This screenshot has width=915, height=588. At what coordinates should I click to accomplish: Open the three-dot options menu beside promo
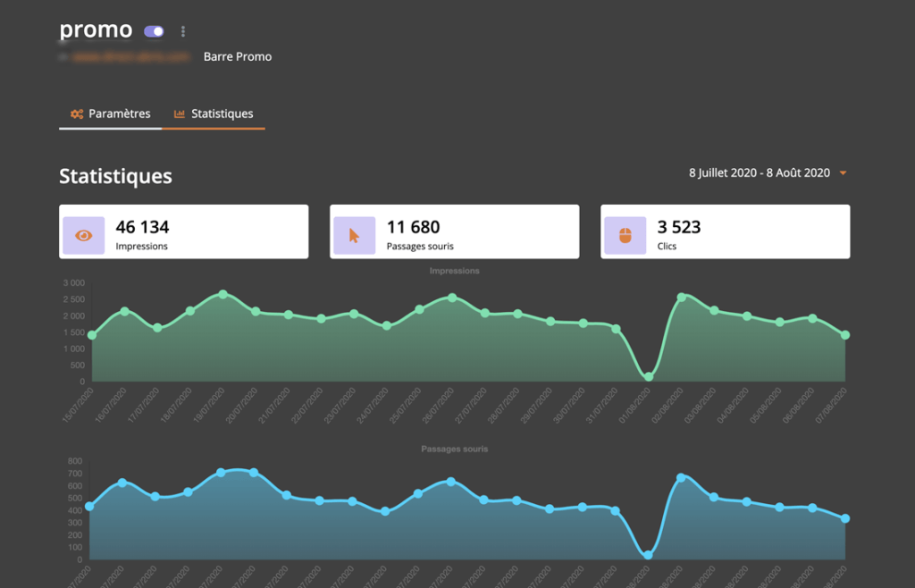(183, 31)
